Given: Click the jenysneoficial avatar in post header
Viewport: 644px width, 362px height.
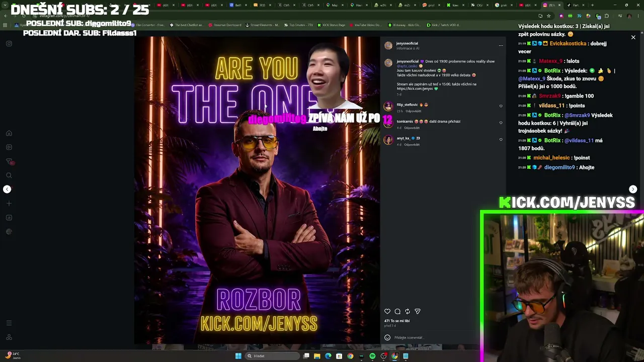Looking at the screenshot, I should tap(388, 46).
